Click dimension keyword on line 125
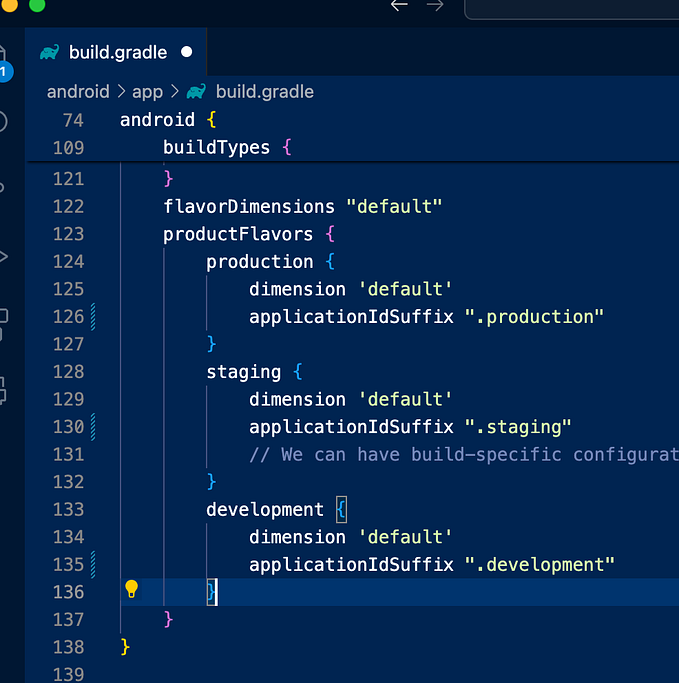Viewport: 679px width, 683px height. [x=297, y=289]
